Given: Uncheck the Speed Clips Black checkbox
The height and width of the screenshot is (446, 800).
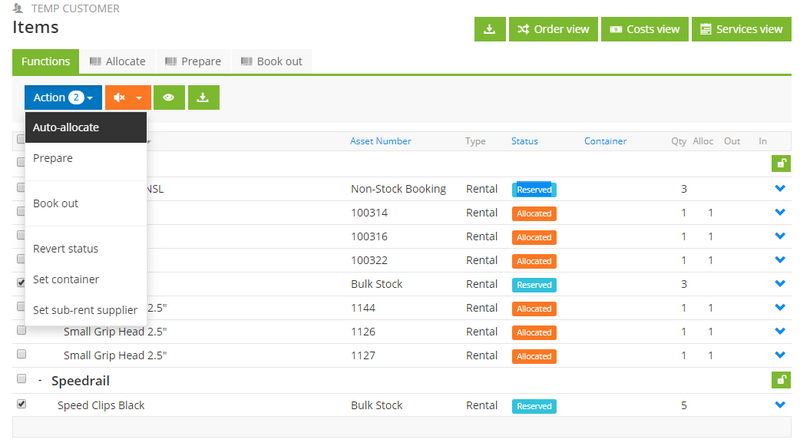Looking at the screenshot, I should point(21,404).
